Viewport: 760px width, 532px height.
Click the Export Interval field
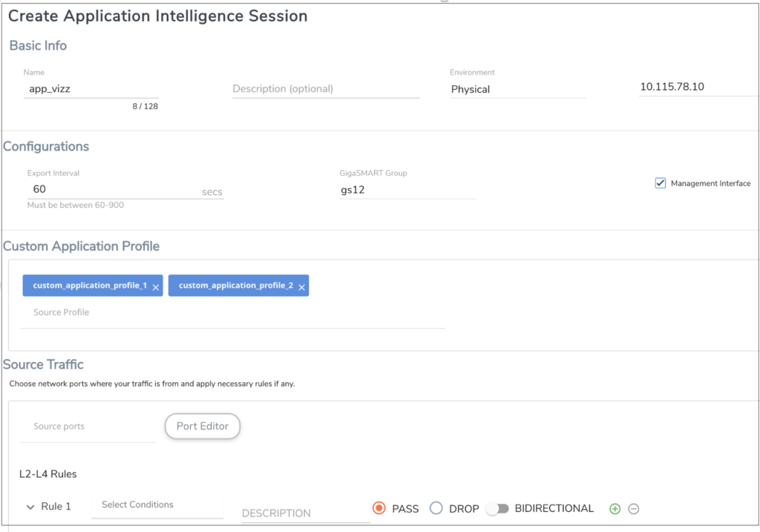click(x=125, y=189)
